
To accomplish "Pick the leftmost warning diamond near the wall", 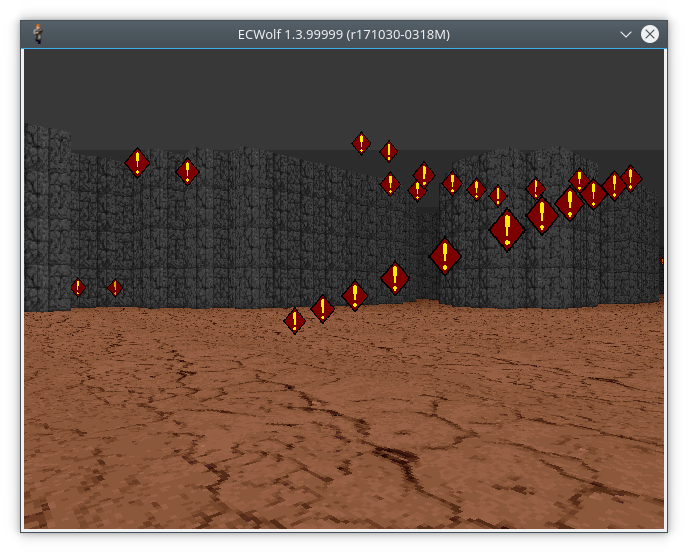I will click(78, 287).
